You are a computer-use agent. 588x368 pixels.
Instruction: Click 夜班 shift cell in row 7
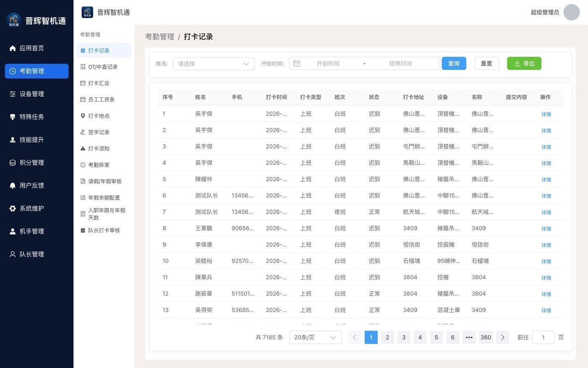340,212
